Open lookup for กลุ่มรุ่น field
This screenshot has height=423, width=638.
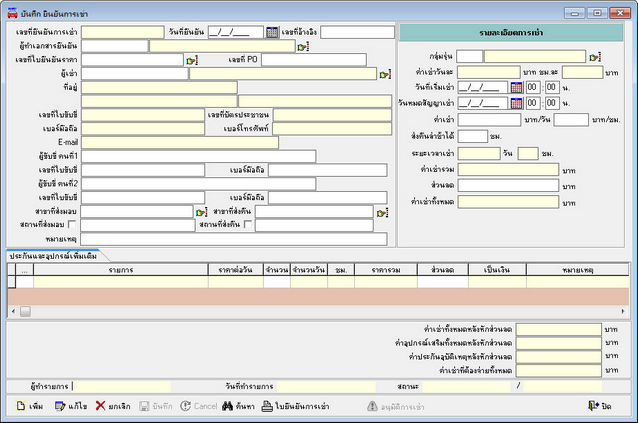[595, 57]
